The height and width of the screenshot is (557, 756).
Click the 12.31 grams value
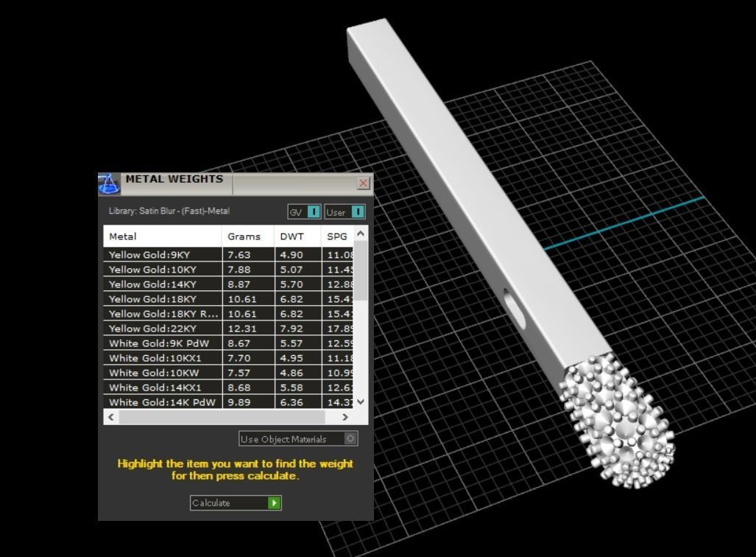242,328
